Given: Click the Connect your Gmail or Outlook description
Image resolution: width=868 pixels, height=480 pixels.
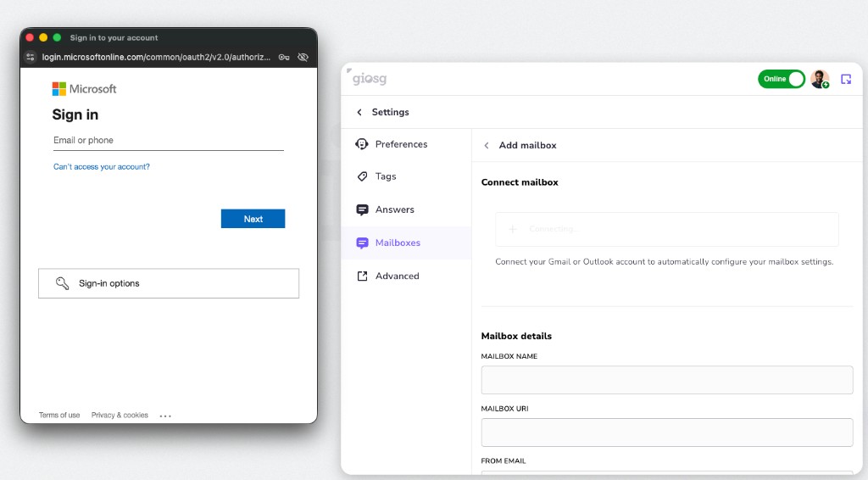Looking at the screenshot, I should tap(664, 262).
